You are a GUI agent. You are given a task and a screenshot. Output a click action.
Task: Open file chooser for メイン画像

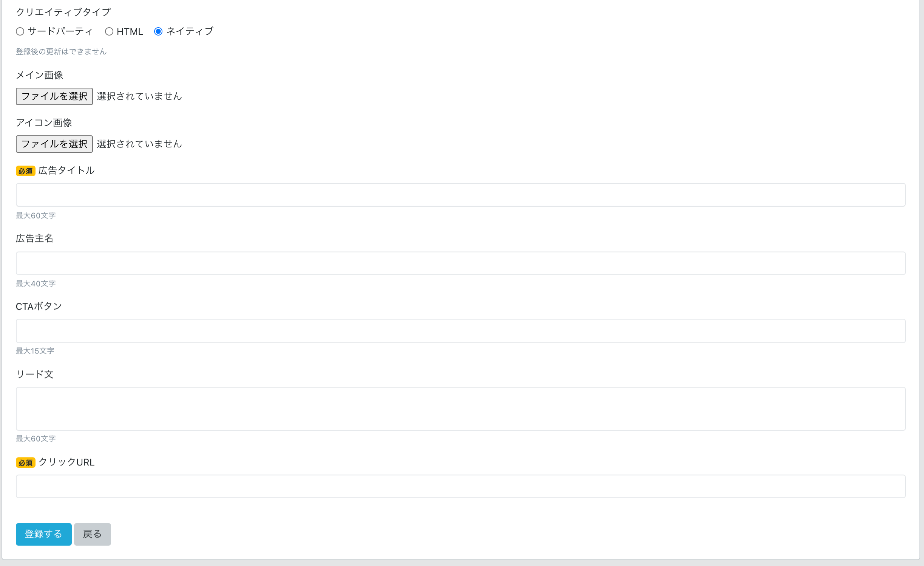point(54,96)
